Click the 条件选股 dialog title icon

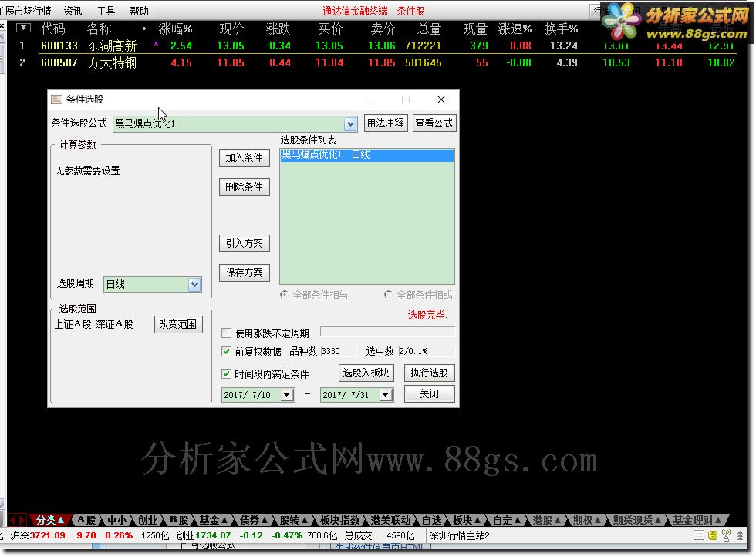tap(57, 100)
